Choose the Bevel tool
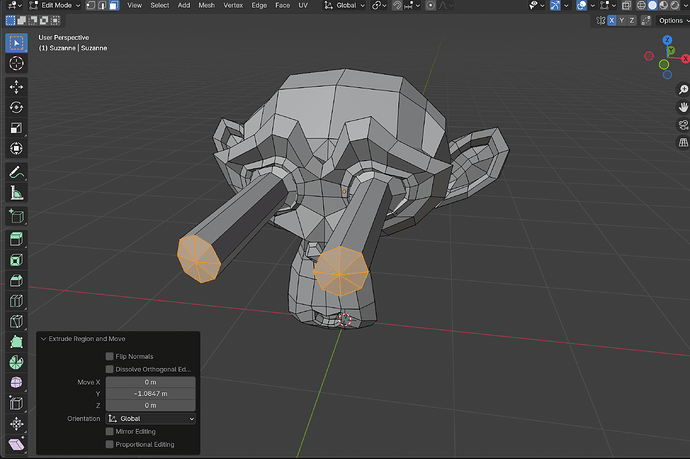 16,280
